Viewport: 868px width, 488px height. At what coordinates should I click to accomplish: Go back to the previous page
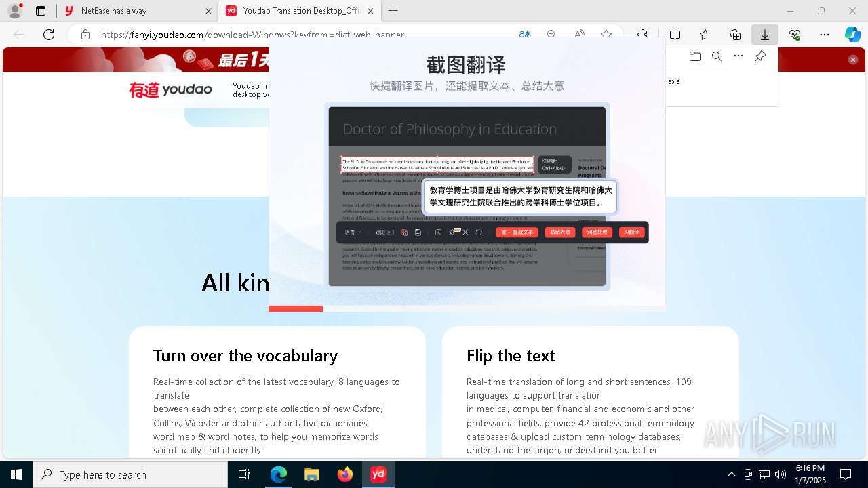tap(19, 35)
